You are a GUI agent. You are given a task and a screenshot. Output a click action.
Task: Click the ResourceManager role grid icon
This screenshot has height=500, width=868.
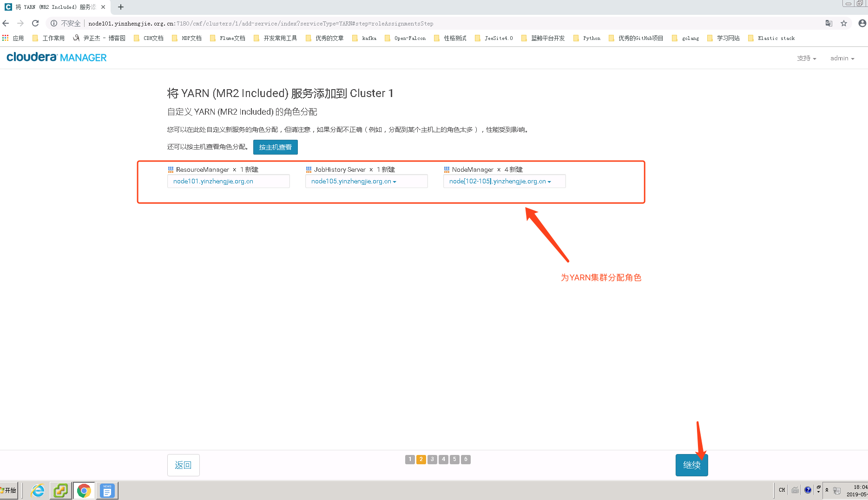pos(171,169)
